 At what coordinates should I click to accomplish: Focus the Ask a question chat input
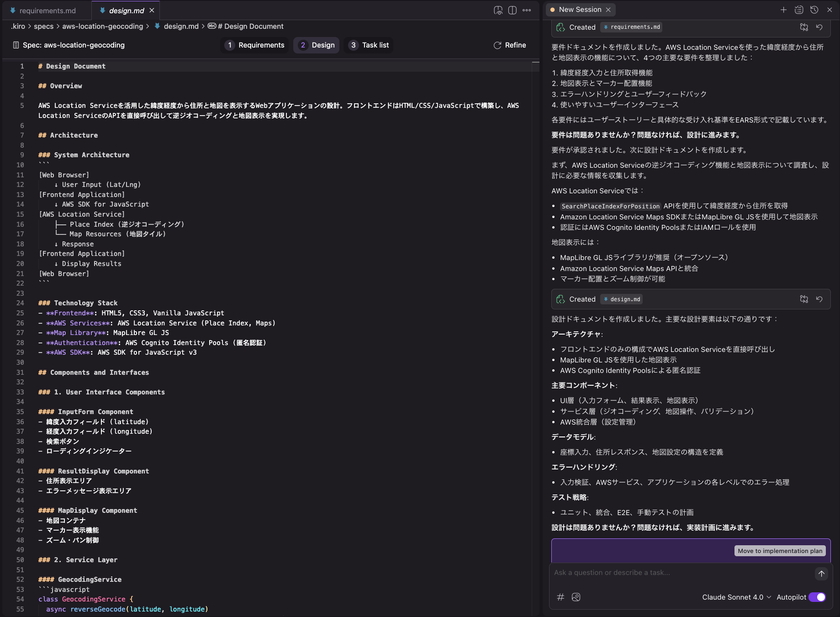click(x=682, y=573)
